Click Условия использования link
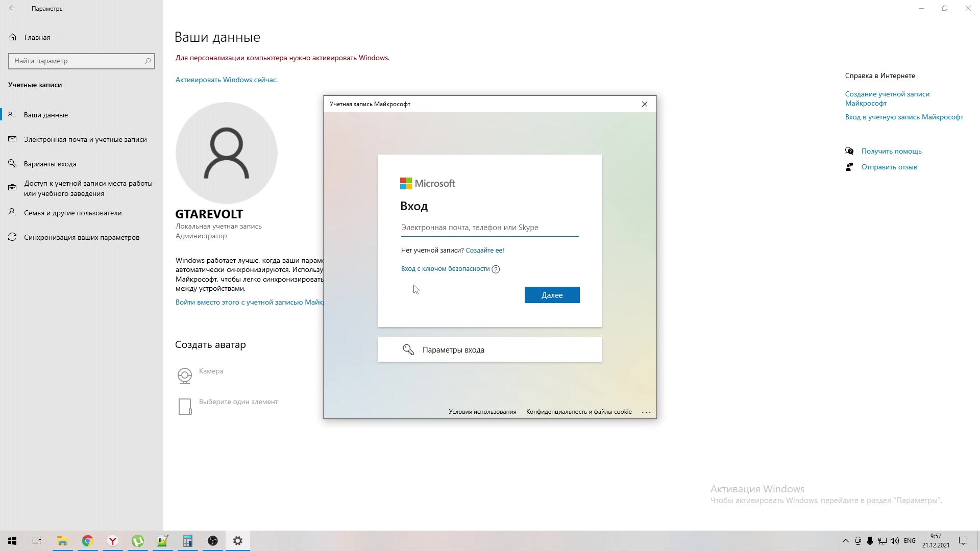Screen dimensions: 980x551 click(482, 412)
